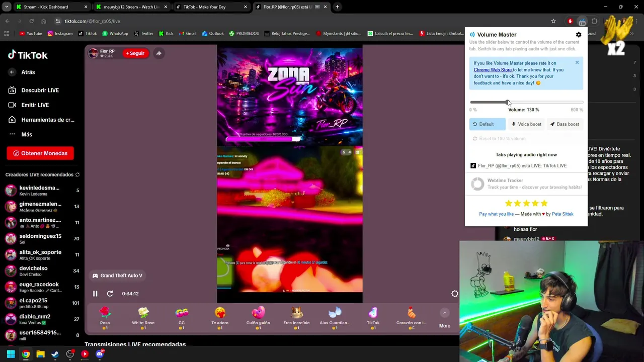Open the Más menu in sidebar

click(20, 134)
